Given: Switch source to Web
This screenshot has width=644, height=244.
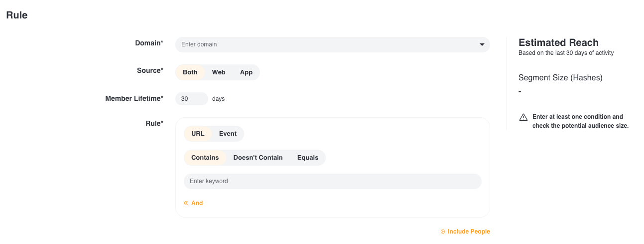Looking at the screenshot, I should 219,72.
